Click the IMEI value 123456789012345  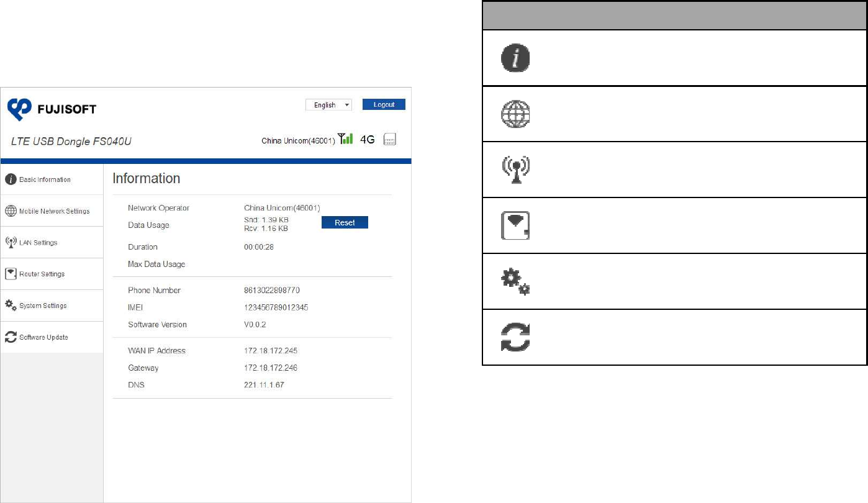point(276,307)
